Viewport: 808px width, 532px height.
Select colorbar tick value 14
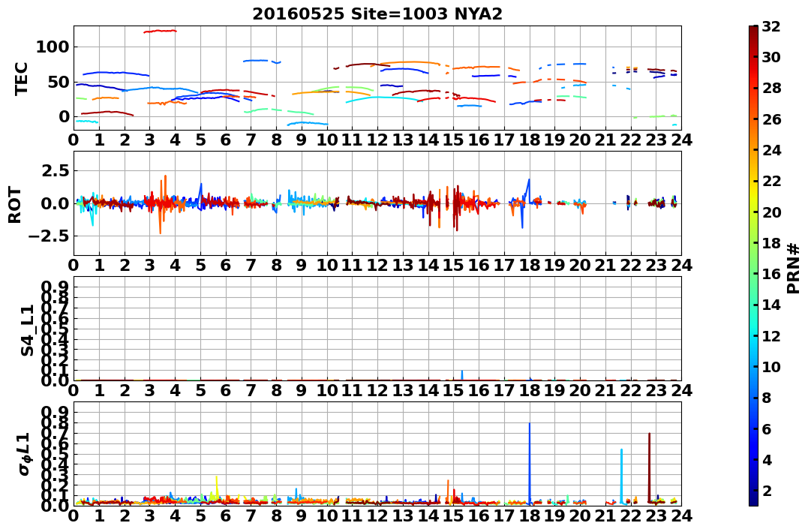pos(771,305)
